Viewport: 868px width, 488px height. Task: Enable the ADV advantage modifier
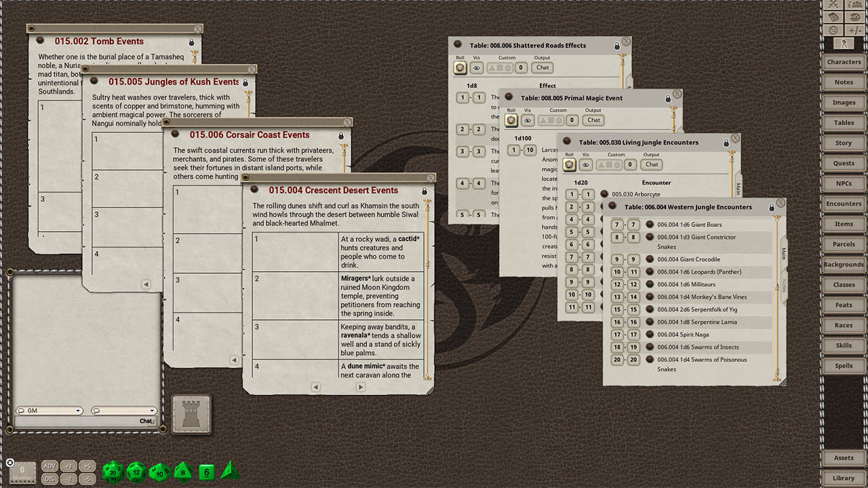50,466
